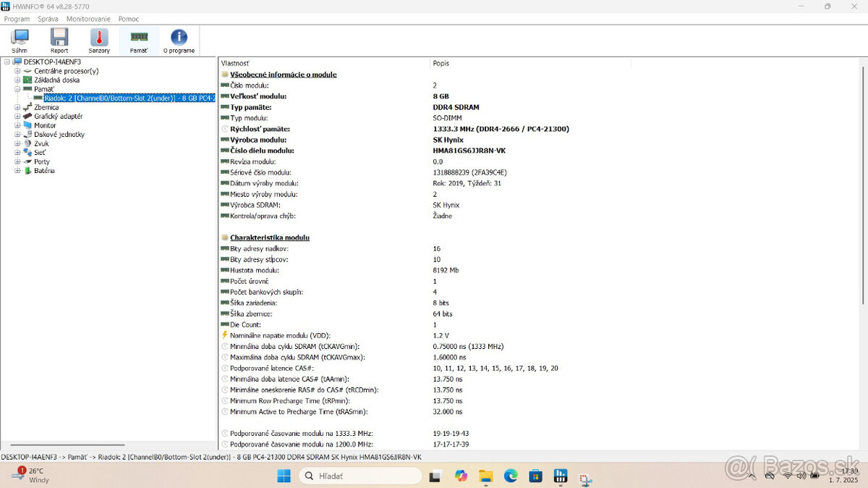Open the Monitorovanie menu
The height and width of the screenshot is (488, 868).
point(88,18)
